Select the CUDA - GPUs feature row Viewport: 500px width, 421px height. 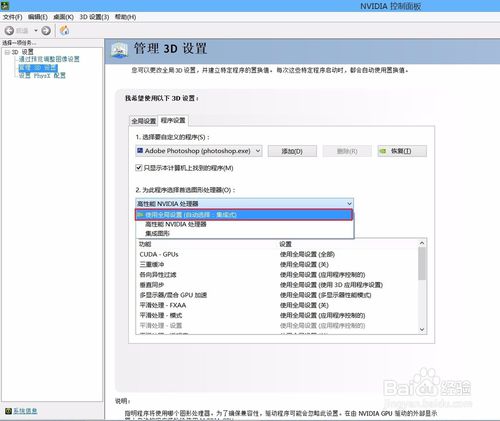pos(277,255)
